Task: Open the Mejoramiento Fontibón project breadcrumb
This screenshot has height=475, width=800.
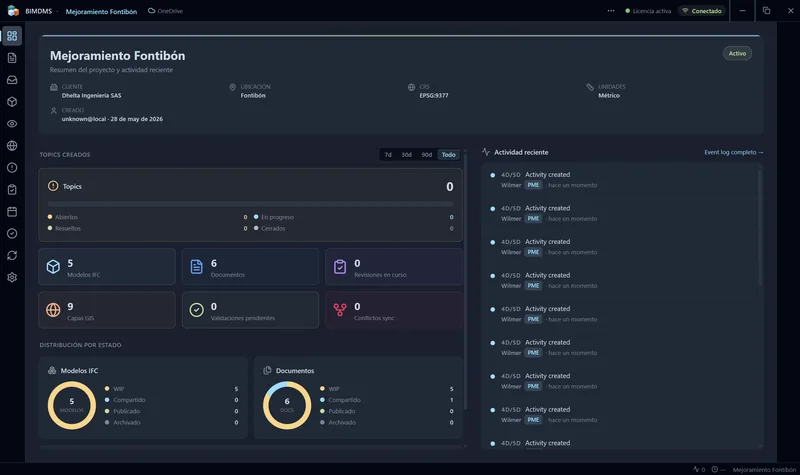Action: pos(101,11)
